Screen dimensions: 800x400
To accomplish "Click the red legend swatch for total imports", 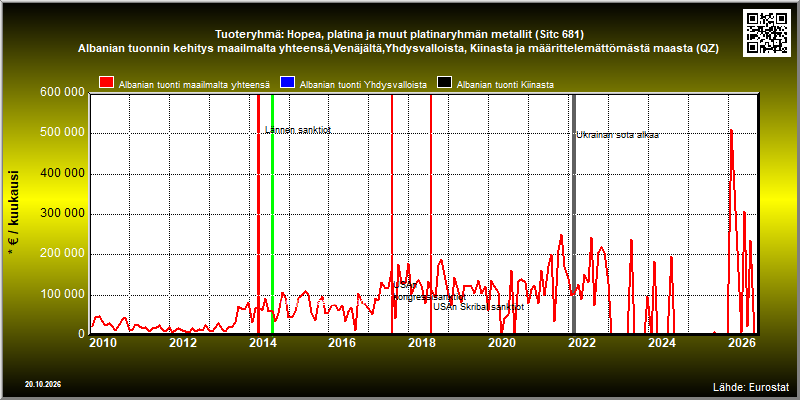I will click(x=106, y=84).
